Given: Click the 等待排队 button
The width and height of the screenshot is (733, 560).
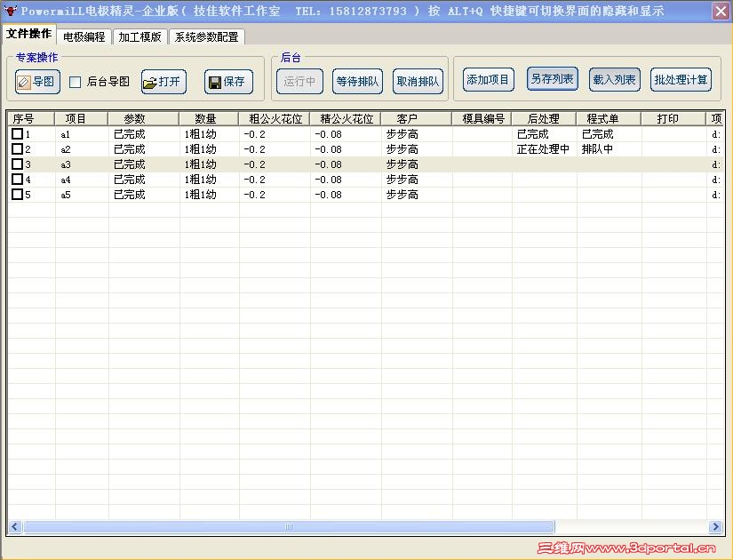Looking at the screenshot, I should tap(358, 82).
